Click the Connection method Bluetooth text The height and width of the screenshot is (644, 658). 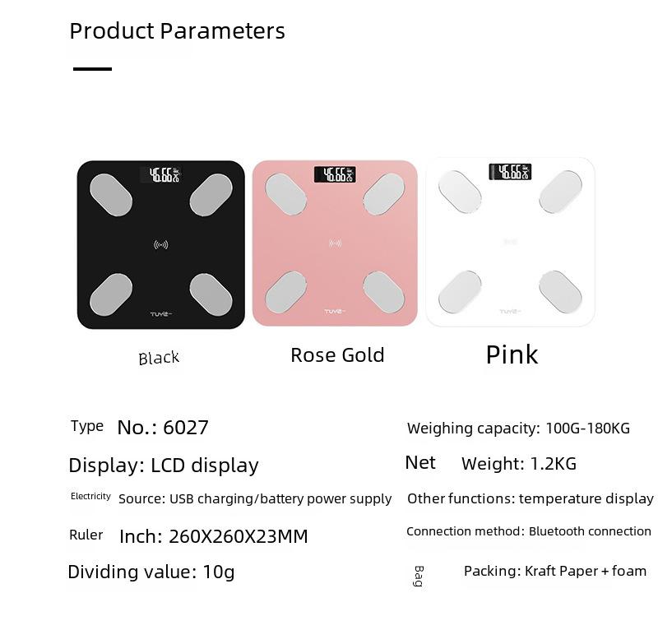click(529, 531)
